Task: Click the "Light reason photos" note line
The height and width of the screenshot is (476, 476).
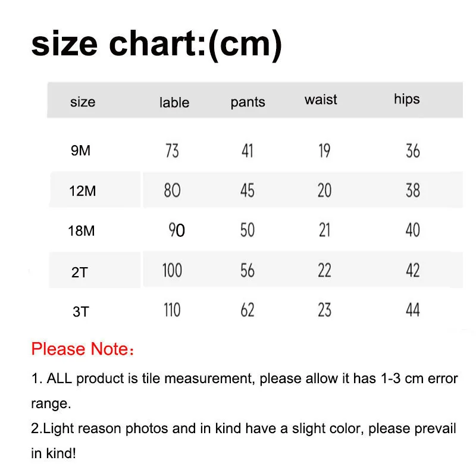Action: [243, 429]
